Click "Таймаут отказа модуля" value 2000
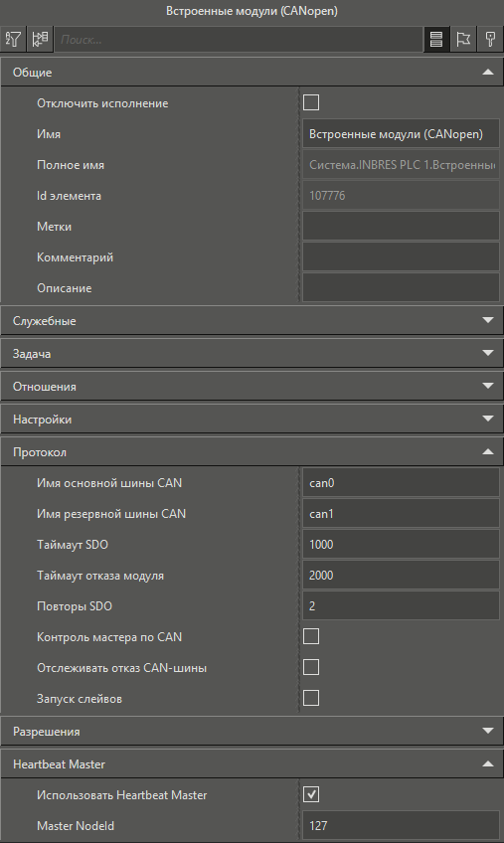This screenshot has width=504, height=843. pyautogui.click(x=401, y=576)
